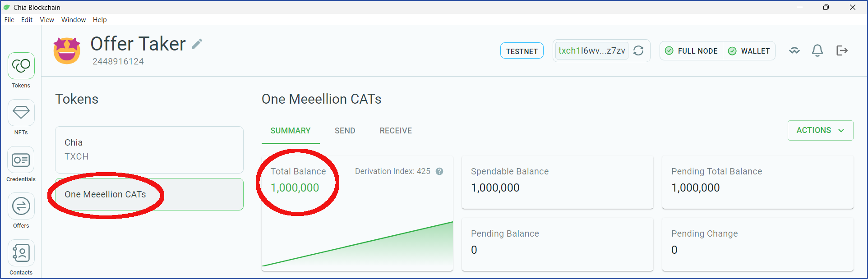
Task: Click the WALLET status button
Action: click(749, 51)
